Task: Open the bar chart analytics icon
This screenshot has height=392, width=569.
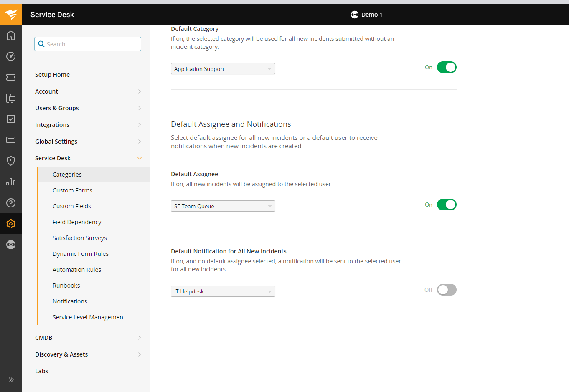Action: (11, 182)
